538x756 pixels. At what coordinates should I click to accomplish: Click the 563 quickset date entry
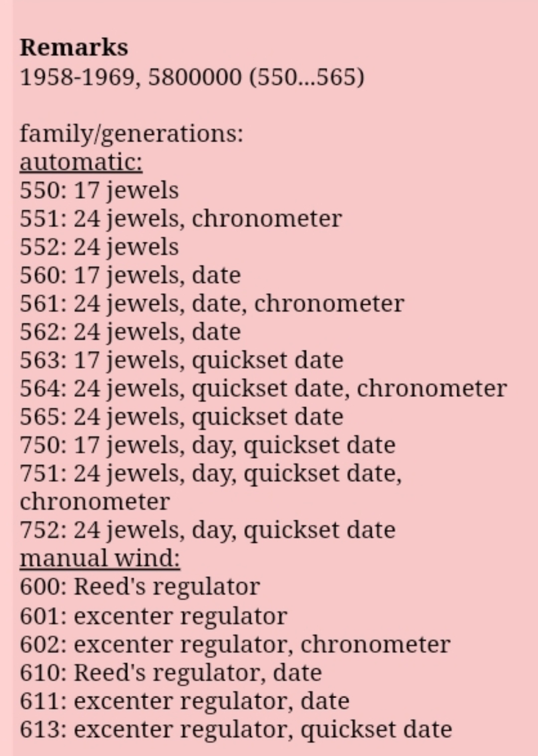click(x=181, y=360)
